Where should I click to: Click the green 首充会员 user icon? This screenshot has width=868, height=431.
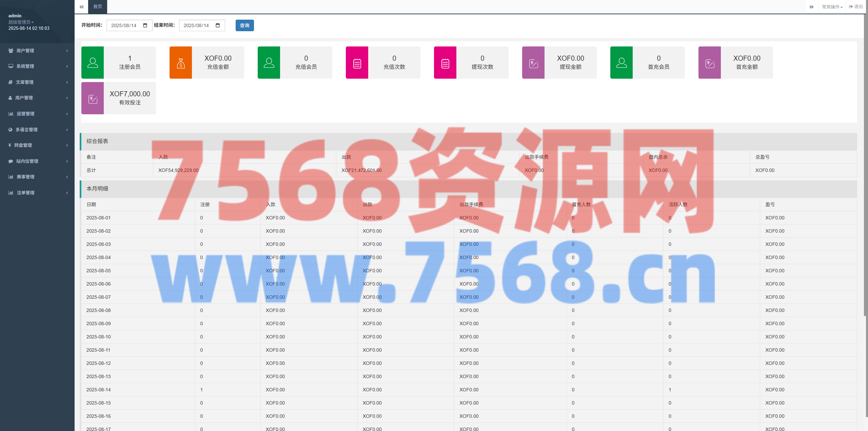click(622, 63)
